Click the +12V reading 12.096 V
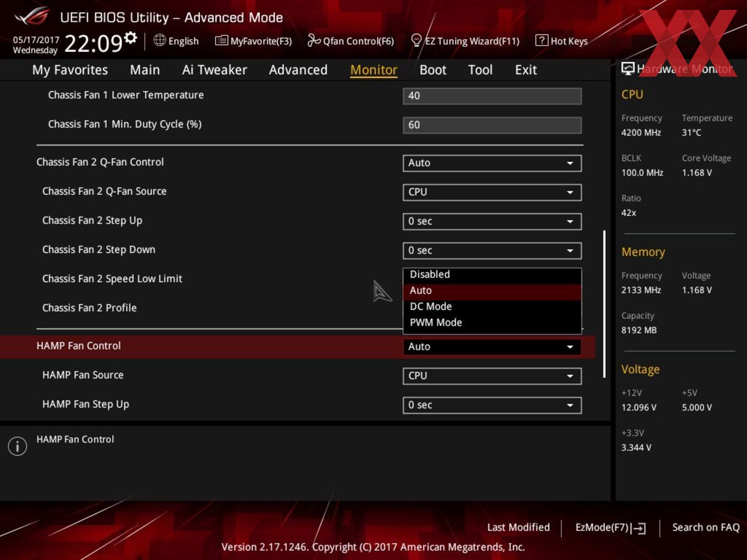747x560 pixels. [639, 407]
